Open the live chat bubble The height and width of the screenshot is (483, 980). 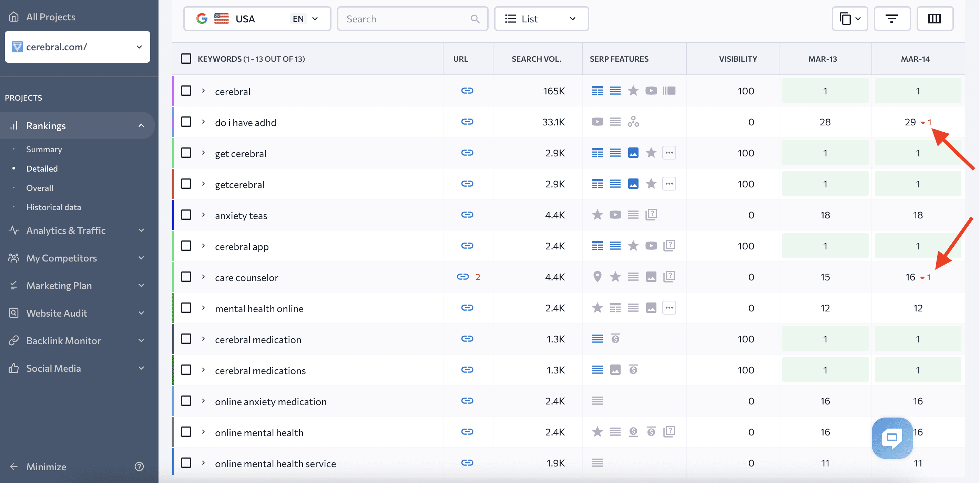892,438
